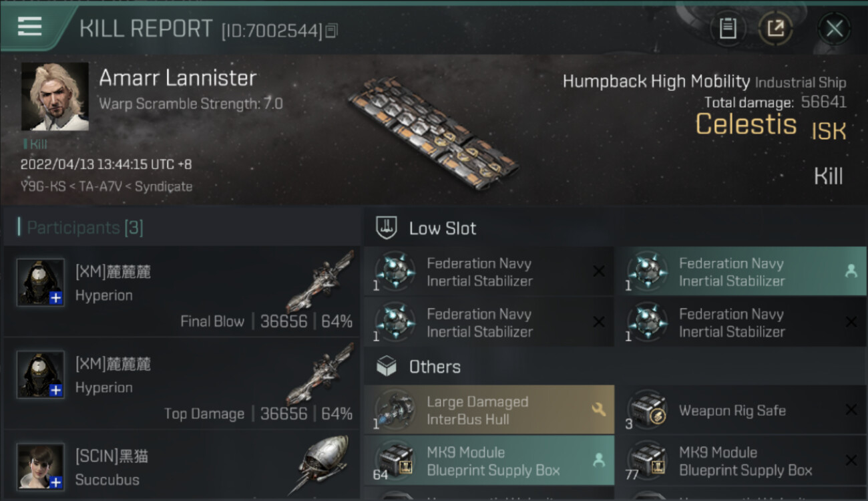Image resolution: width=868 pixels, height=501 pixels.
Task: Add first Hyperion pilot as contact
Action: 56,298
